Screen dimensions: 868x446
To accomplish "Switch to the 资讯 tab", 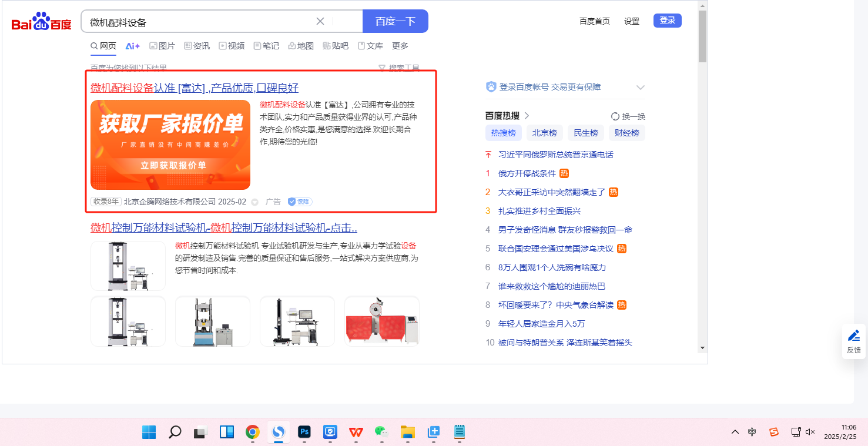I will (197, 46).
